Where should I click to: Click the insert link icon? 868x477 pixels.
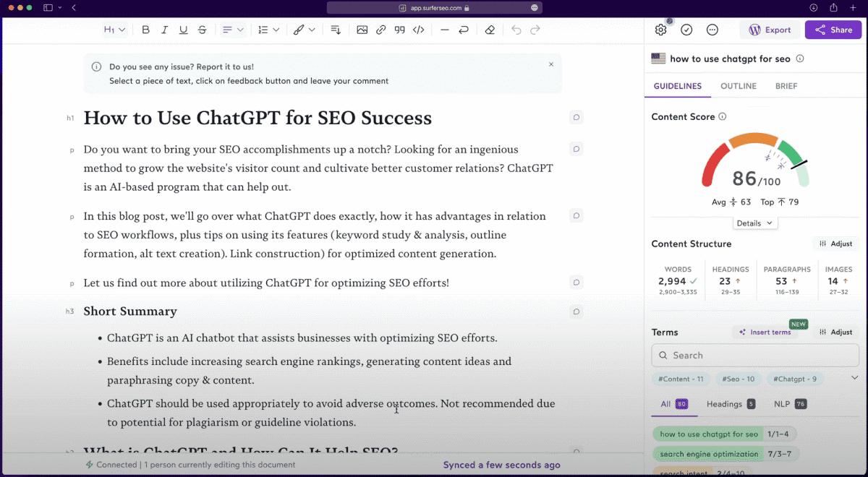[x=380, y=30]
